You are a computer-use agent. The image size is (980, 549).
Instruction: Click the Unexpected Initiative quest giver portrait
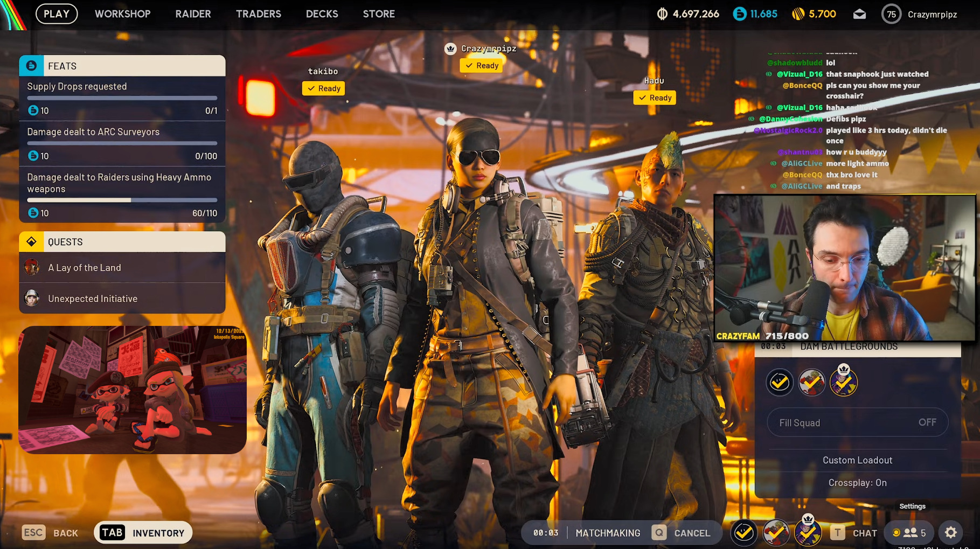point(32,298)
